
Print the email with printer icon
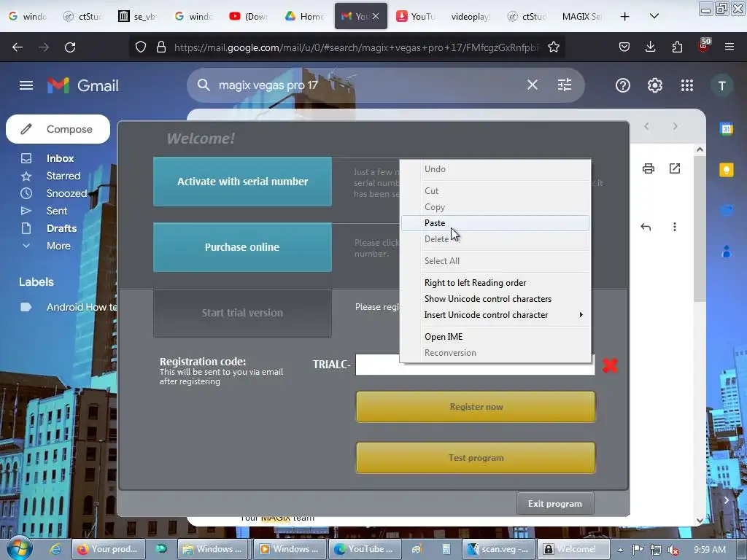click(x=649, y=168)
